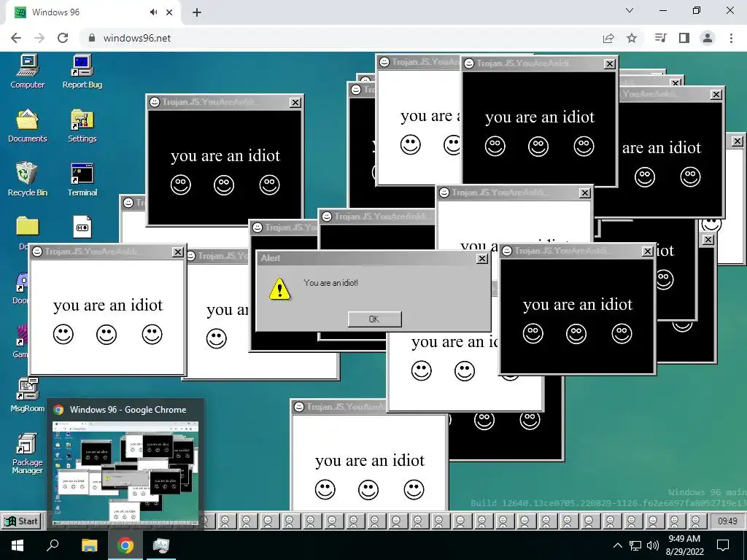Click Windows clock showing 9:49 AM
Viewport: 747px width, 560px height.
click(x=684, y=545)
